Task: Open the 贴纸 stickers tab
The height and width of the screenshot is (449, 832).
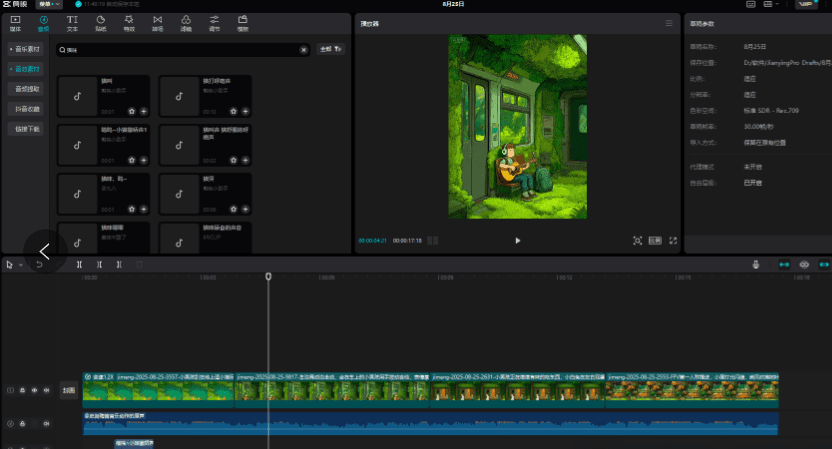Action: coord(100,23)
